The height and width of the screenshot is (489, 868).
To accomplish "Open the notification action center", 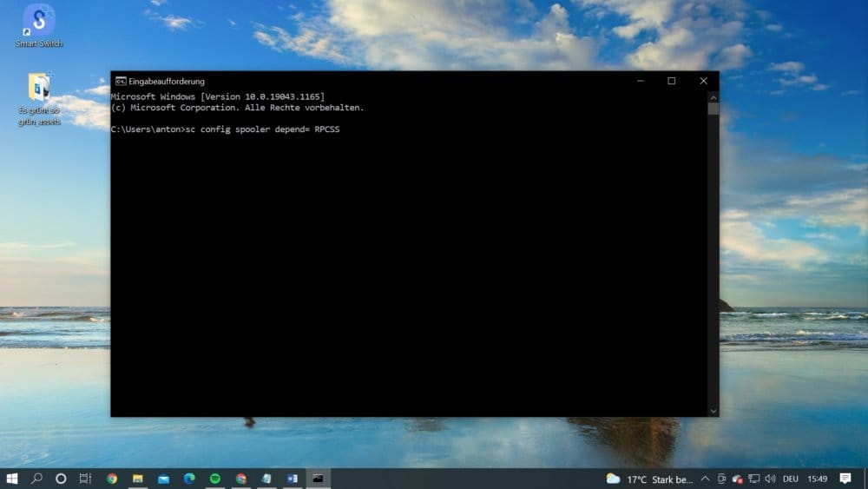I will click(x=845, y=479).
